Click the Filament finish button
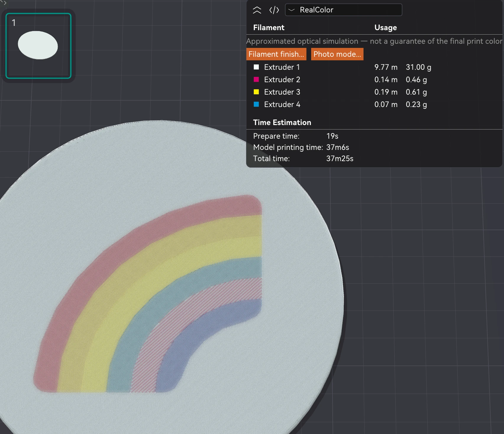 pos(276,54)
